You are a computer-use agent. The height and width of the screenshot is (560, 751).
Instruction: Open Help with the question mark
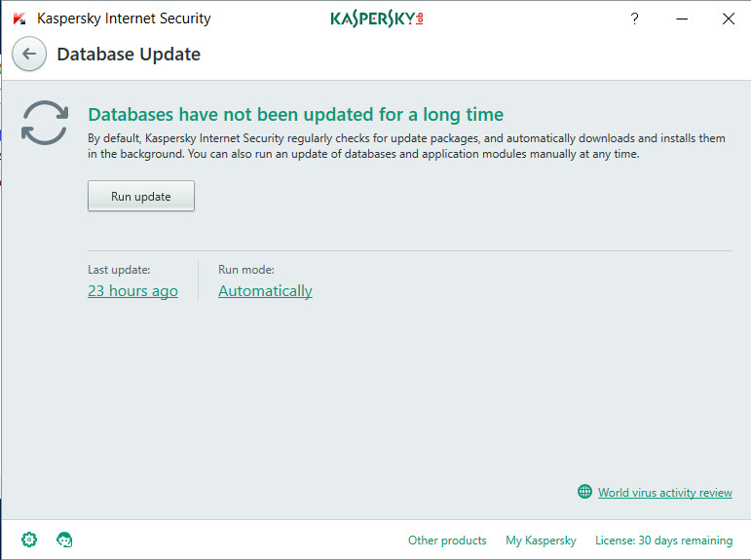pyautogui.click(x=635, y=19)
